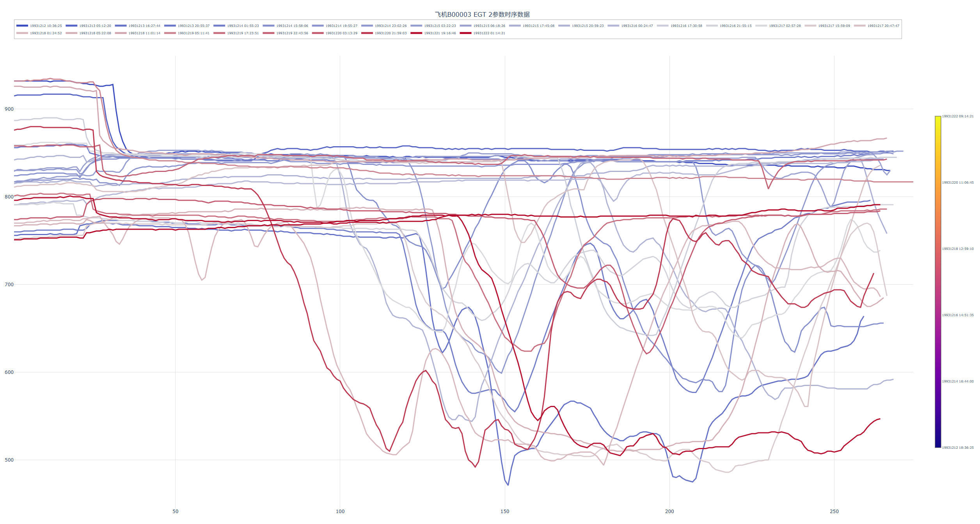Hide the 19931213 05:12:20 trace
The image size is (980, 524).
pos(95,26)
